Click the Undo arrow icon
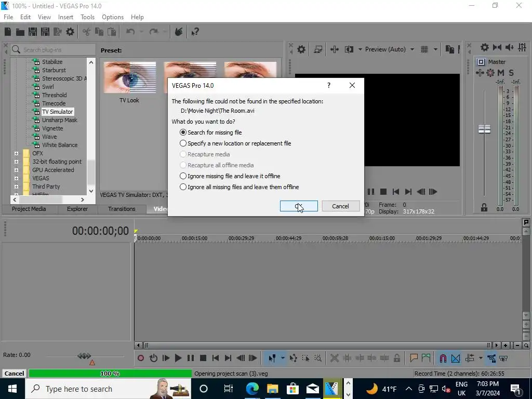Viewport: 532px width, 399px height. [x=130, y=32]
